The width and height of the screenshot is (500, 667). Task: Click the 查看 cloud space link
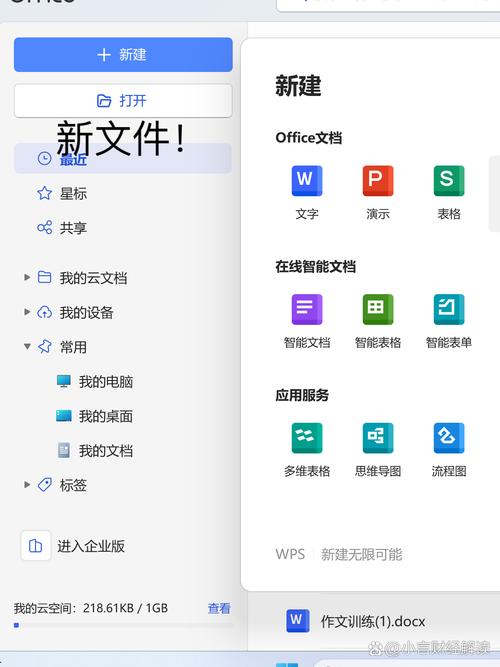(x=219, y=608)
